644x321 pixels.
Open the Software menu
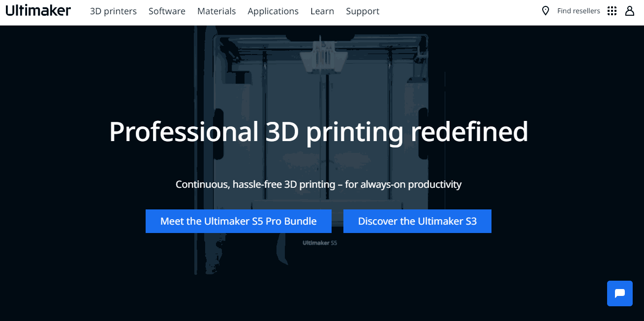point(167,11)
